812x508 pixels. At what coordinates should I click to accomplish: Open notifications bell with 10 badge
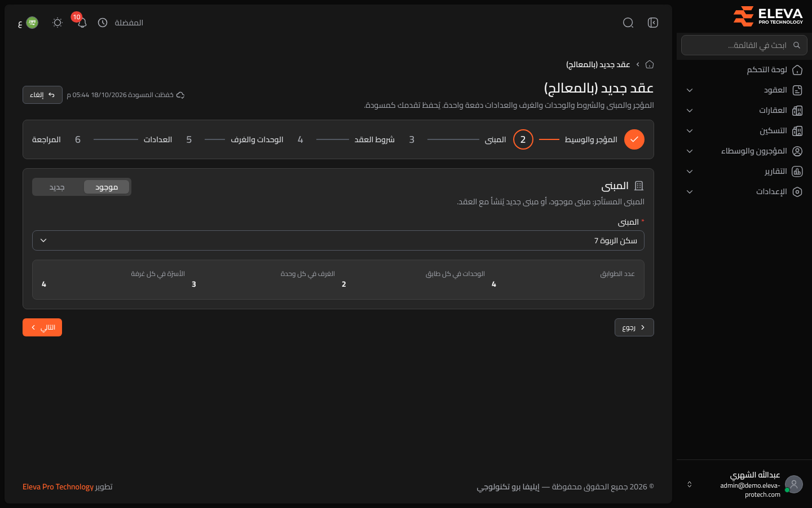point(82,23)
